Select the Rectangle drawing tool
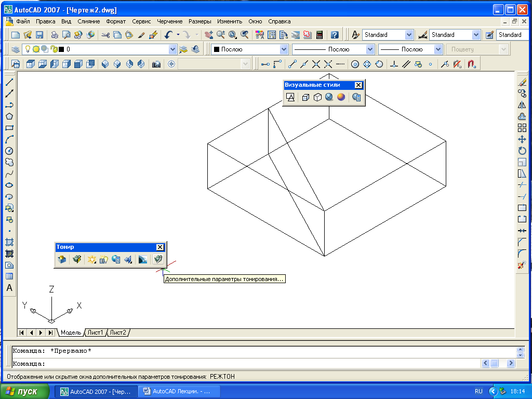Screen dimensions: 532x399 [9, 128]
